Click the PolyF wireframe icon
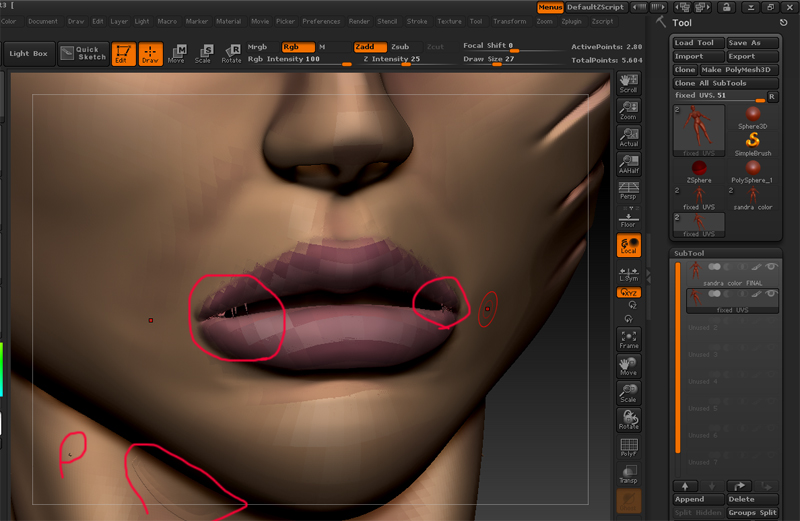Image resolution: width=800 pixels, height=521 pixels. click(628, 446)
